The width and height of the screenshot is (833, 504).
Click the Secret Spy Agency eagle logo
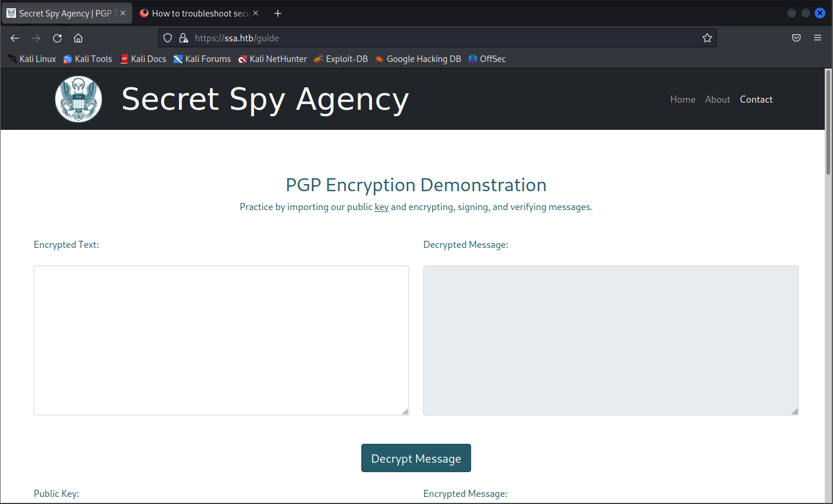(79, 99)
